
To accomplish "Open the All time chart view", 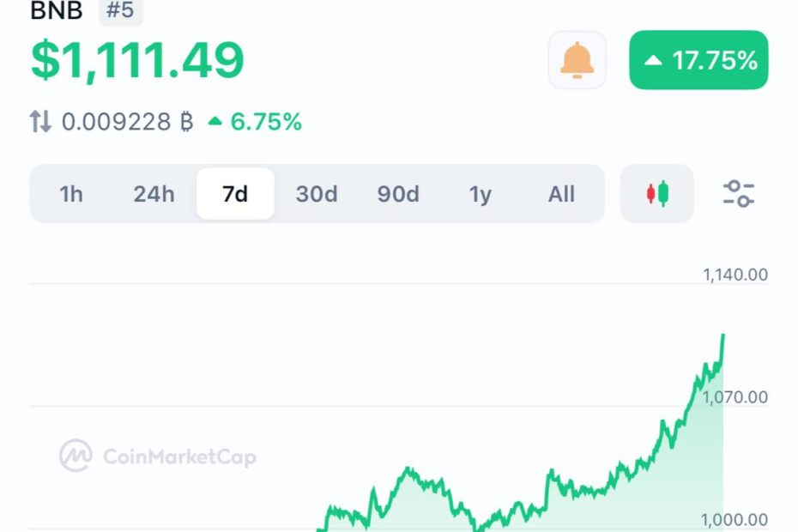I will coord(562,195).
